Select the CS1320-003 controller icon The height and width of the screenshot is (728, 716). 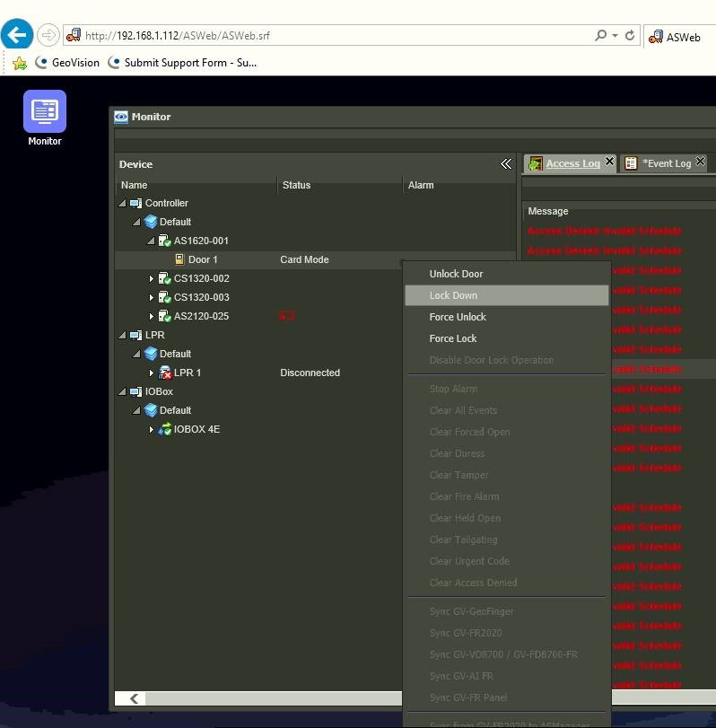165,297
